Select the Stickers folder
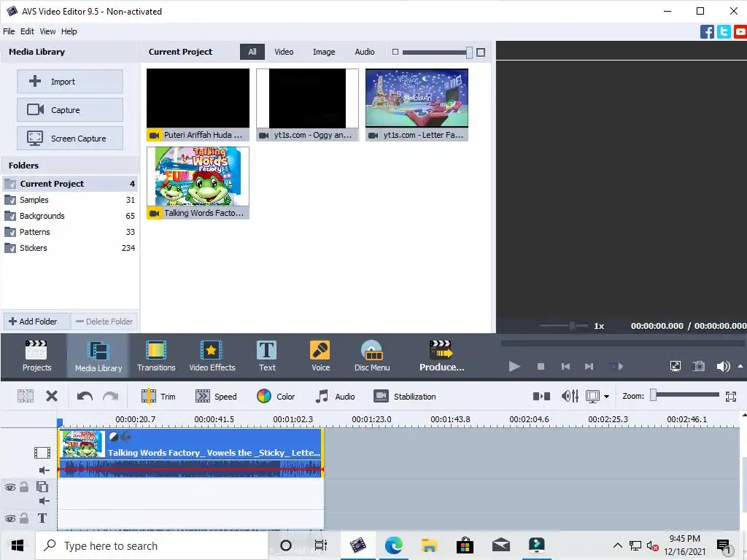The height and width of the screenshot is (560, 747). click(x=70, y=248)
